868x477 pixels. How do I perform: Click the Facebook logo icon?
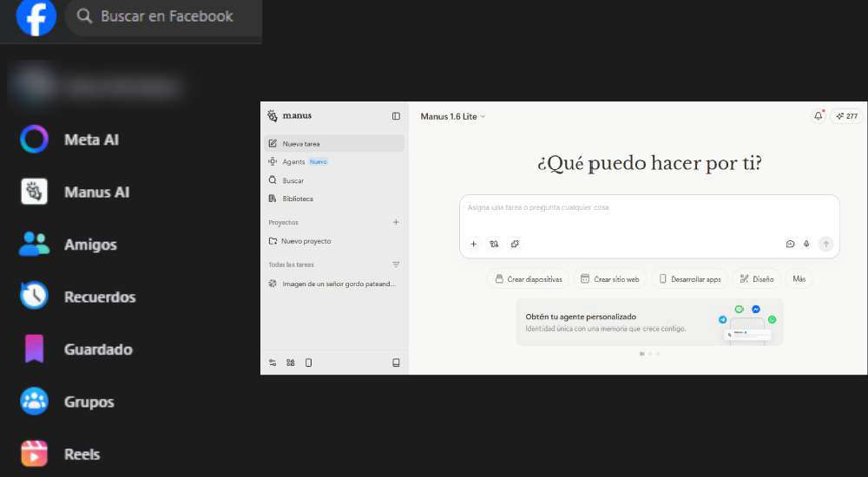click(x=36, y=16)
